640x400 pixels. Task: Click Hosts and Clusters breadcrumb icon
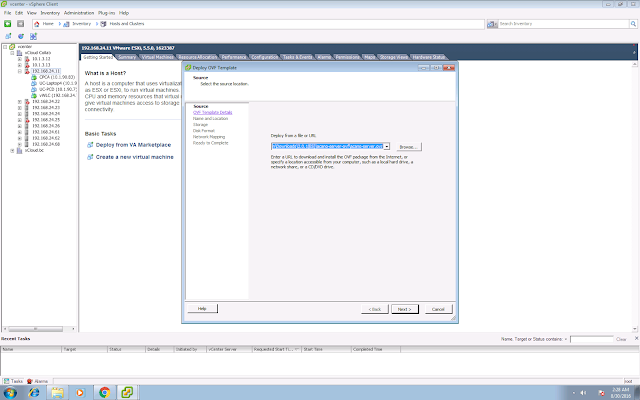click(x=103, y=24)
